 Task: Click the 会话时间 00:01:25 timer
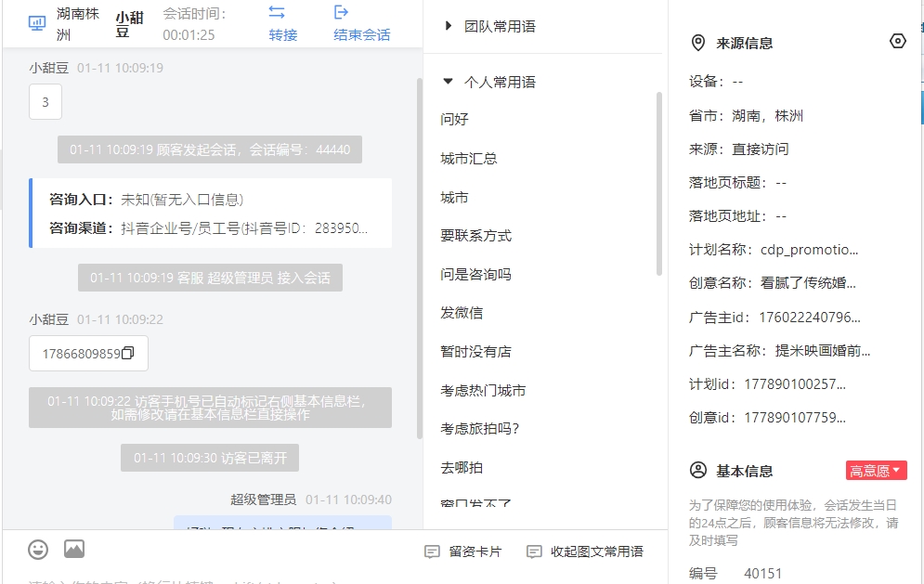click(194, 24)
